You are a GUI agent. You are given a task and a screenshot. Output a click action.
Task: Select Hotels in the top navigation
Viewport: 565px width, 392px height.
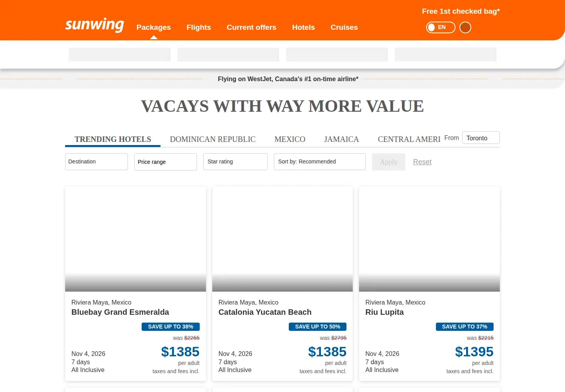point(303,27)
